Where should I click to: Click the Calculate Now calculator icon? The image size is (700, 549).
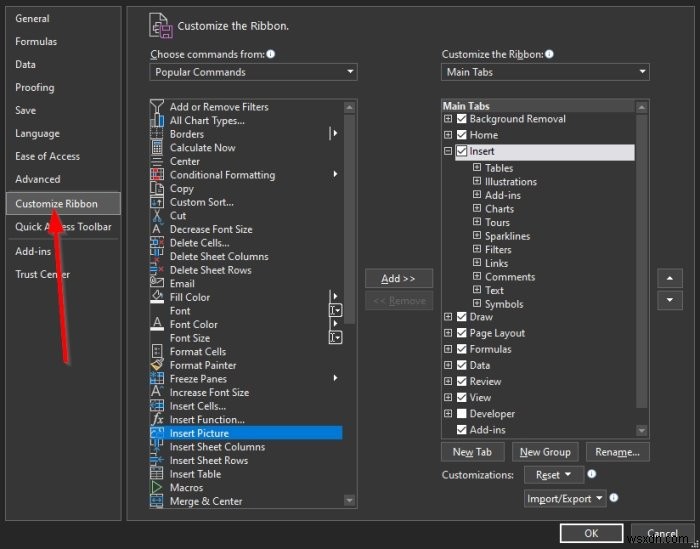pos(157,148)
